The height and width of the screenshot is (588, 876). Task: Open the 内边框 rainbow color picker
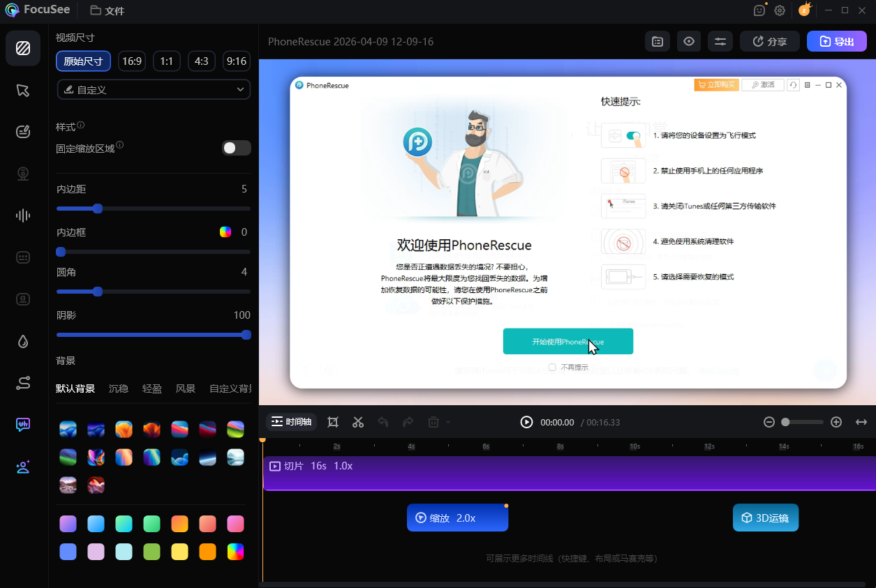pos(225,232)
